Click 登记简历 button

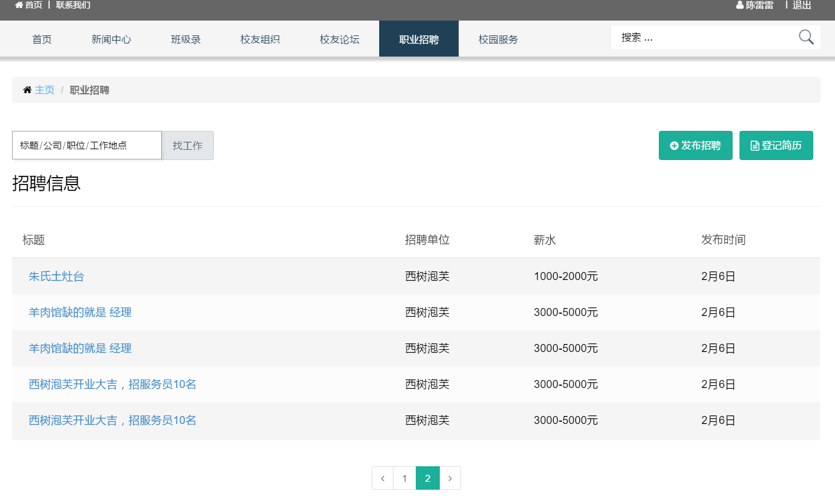[776, 146]
